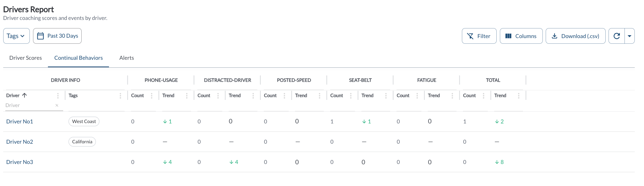
Task: Open Total Trend column menu
Action: click(x=519, y=96)
